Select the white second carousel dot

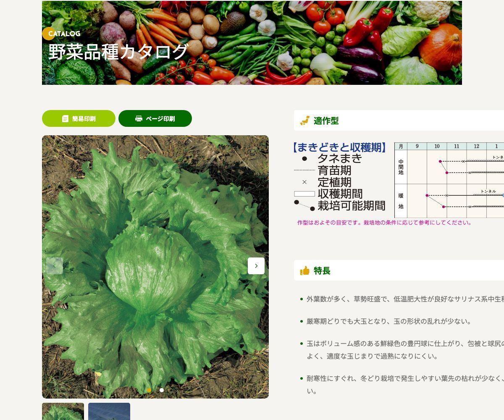coord(162,390)
